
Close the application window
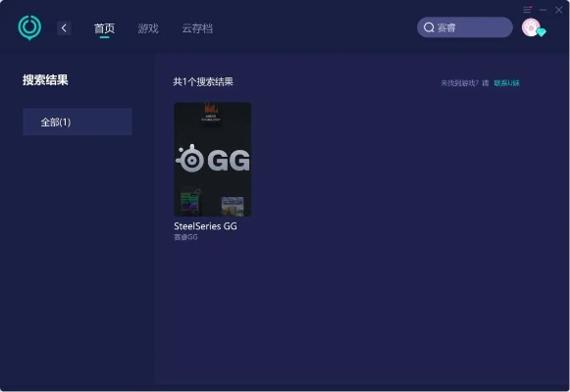point(559,10)
